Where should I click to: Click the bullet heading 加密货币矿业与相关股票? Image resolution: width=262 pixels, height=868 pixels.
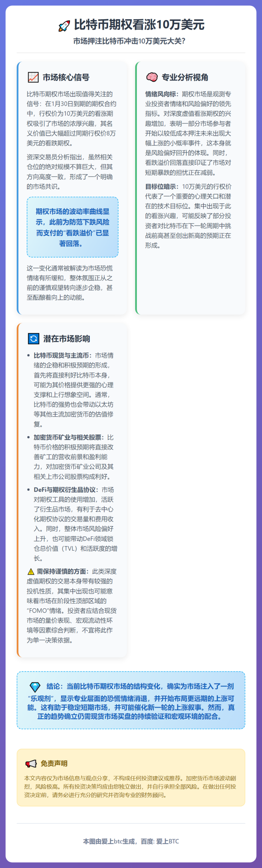point(69,437)
